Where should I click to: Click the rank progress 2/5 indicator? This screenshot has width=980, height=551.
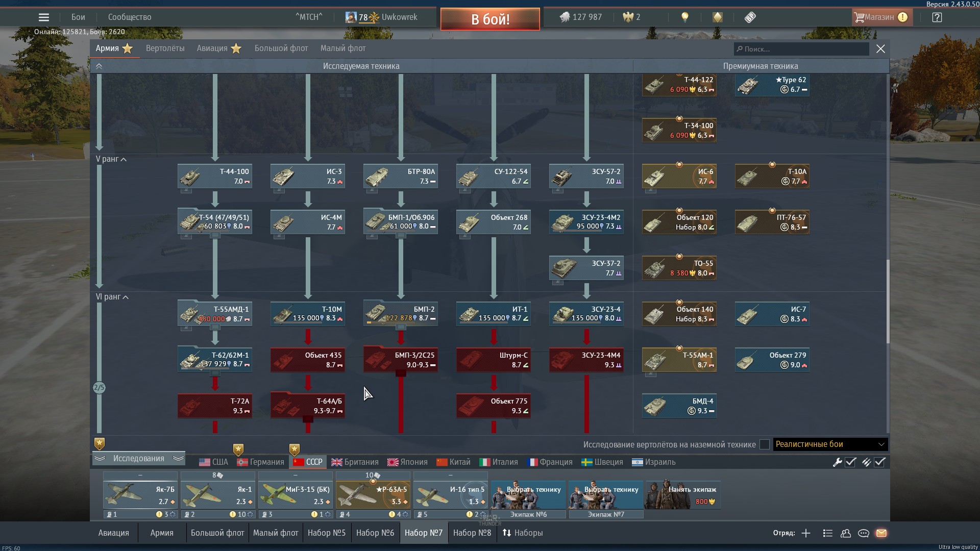(99, 388)
